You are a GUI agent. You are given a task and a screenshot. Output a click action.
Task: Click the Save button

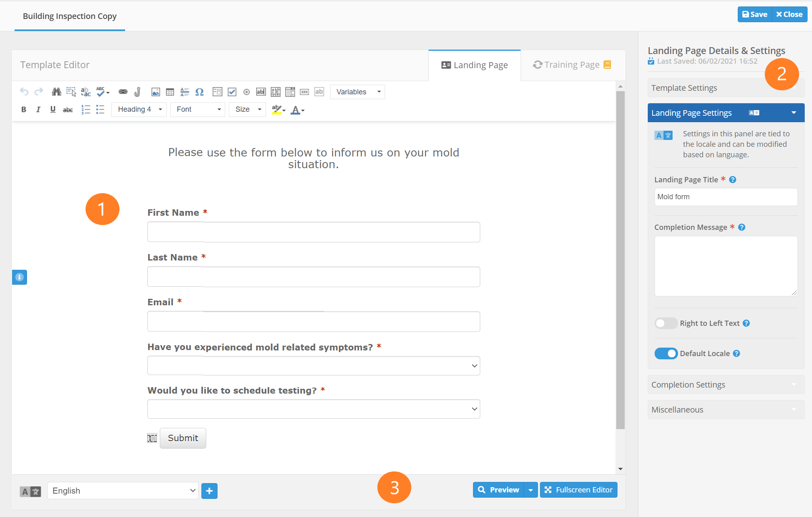click(x=754, y=15)
